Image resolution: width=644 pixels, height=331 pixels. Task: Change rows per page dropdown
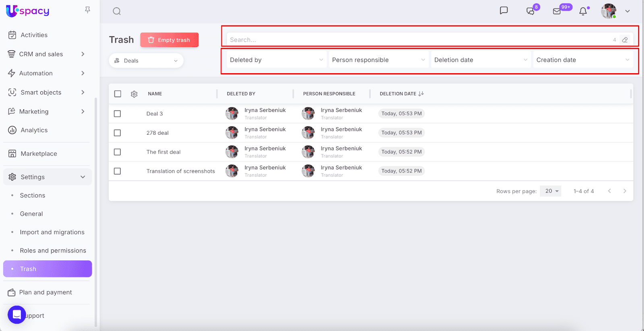tap(551, 191)
